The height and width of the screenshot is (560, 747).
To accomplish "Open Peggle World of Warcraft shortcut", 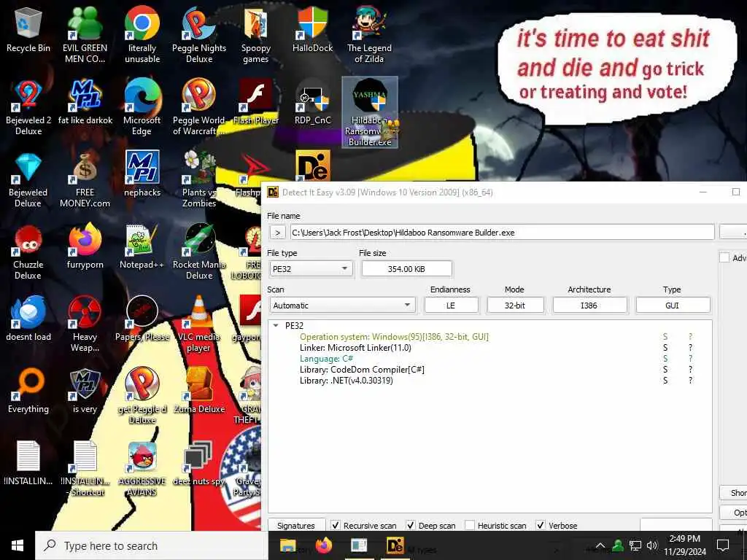I will pyautogui.click(x=199, y=107).
